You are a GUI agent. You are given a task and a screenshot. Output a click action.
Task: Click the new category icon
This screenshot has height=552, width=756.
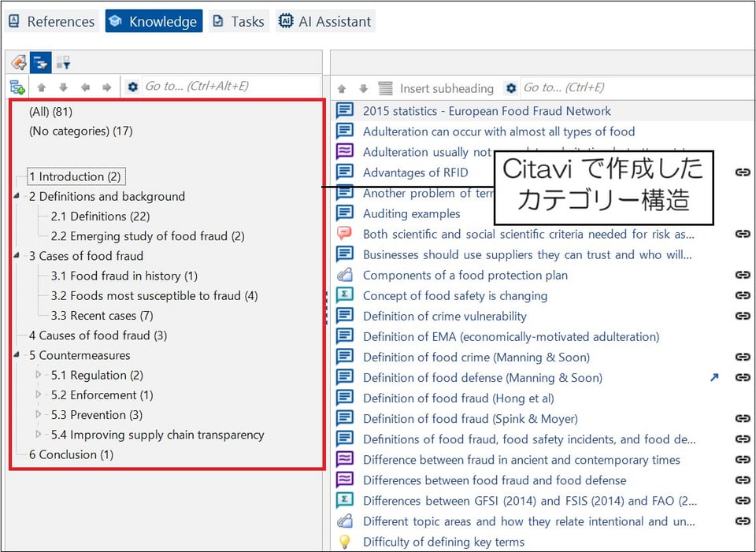coord(17,87)
